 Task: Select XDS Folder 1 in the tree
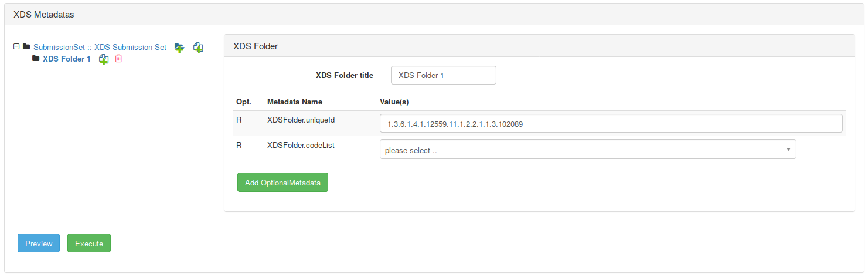[x=67, y=59]
